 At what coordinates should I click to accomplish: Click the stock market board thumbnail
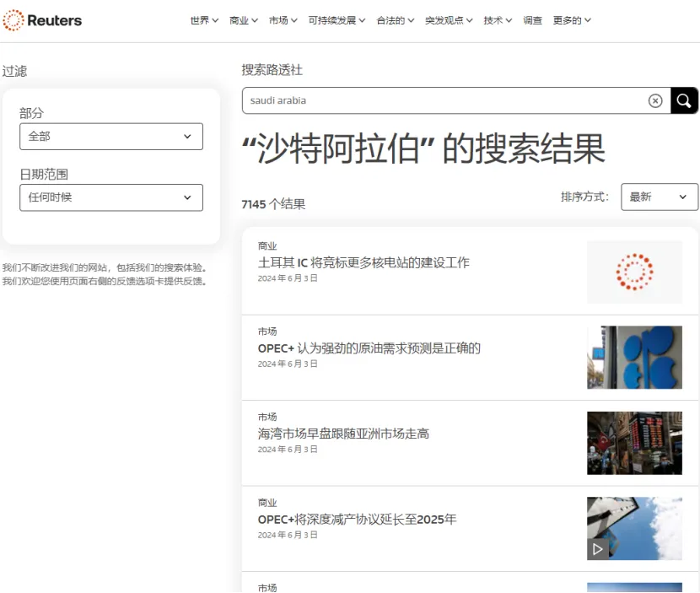point(634,443)
